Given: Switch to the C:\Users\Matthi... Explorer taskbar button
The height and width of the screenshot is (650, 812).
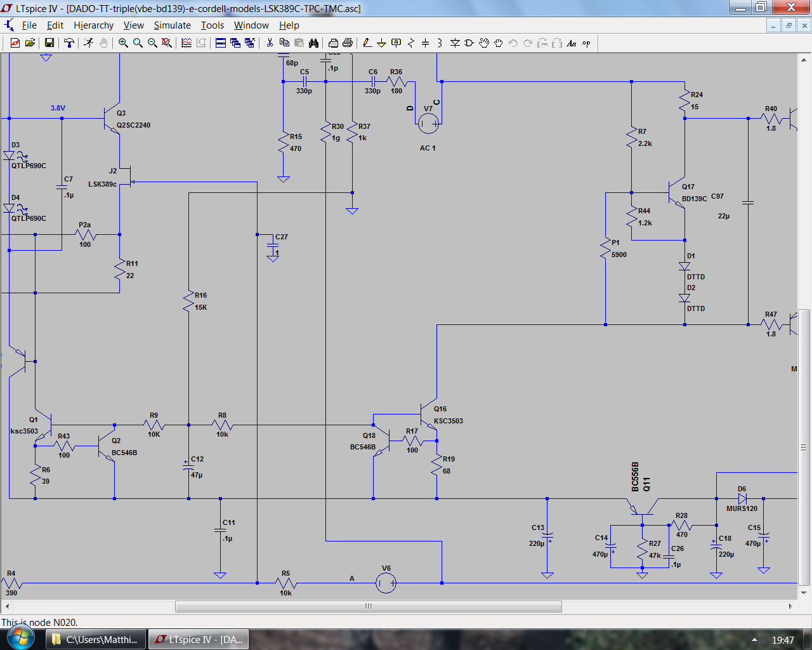Looking at the screenshot, I should 96,639.
